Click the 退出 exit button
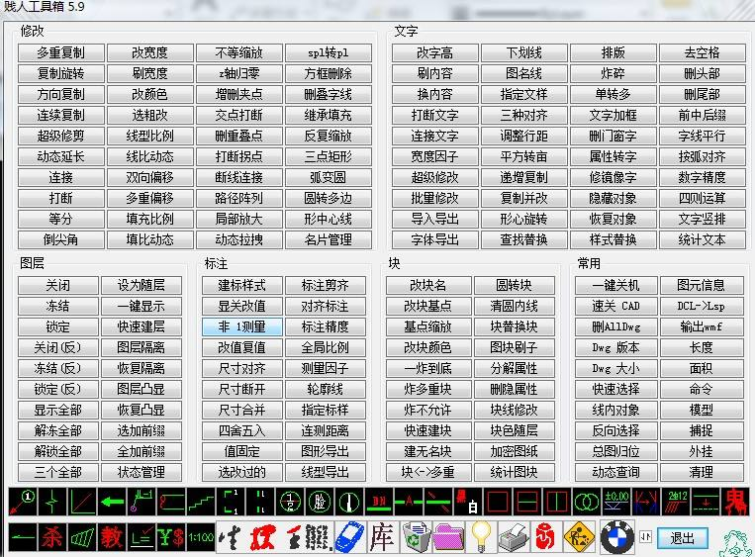The height and width of the screenshot is (557, 756). point(682,538)
